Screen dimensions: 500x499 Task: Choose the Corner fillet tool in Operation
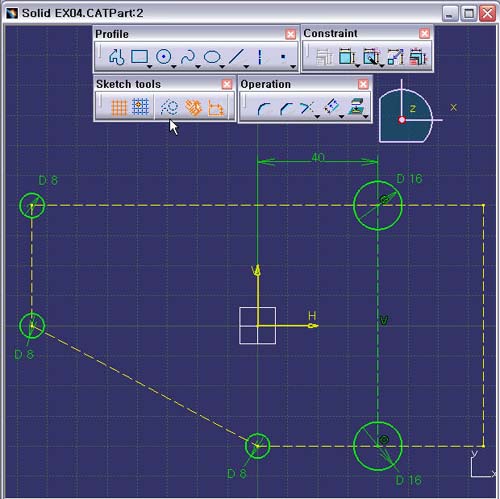pos(263,108)
